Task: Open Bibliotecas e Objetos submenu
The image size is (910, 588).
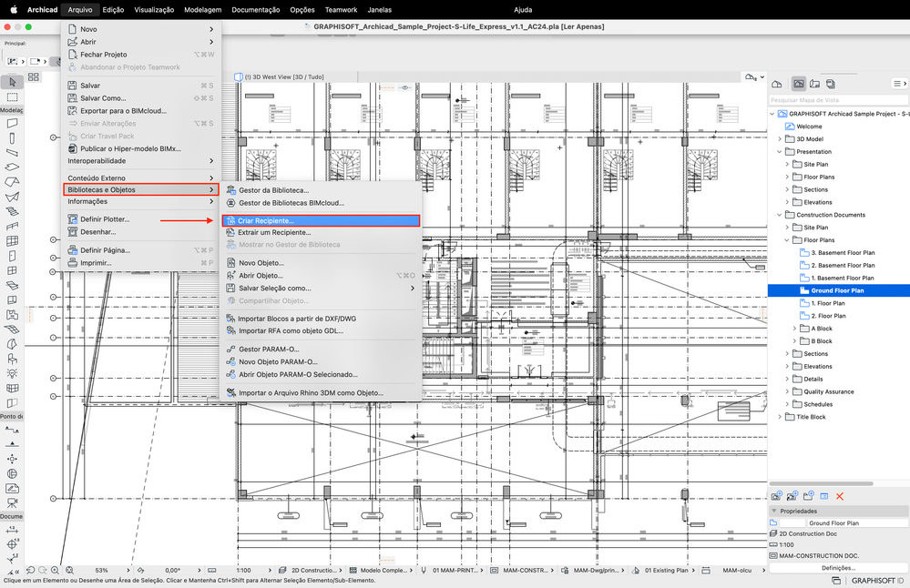Action: tap(141, 189)
